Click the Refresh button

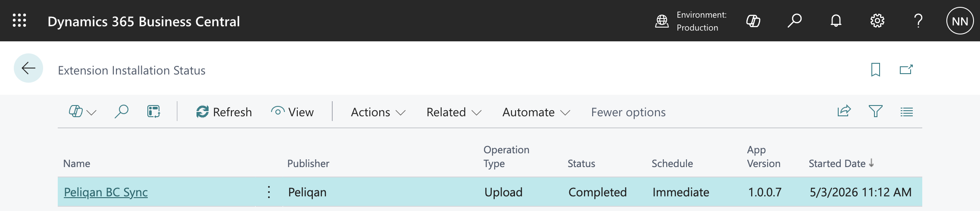[224, 112]
